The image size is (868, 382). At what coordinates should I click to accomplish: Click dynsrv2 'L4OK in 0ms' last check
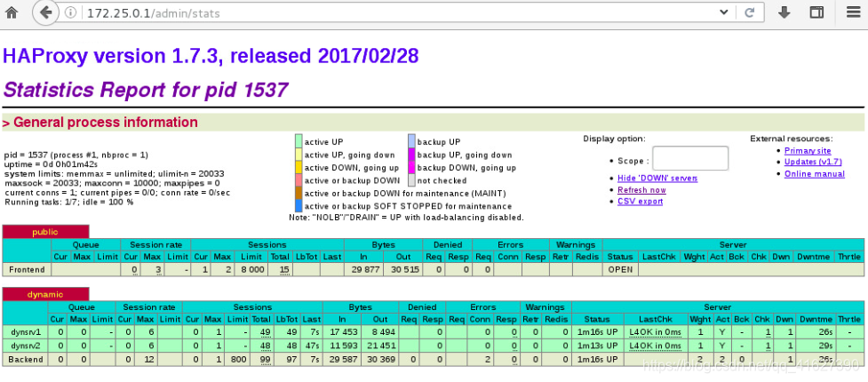coord(655,345)
